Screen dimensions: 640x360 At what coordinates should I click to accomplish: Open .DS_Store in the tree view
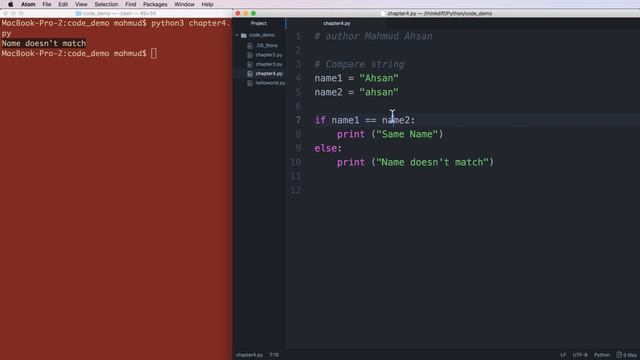[267, 45]
